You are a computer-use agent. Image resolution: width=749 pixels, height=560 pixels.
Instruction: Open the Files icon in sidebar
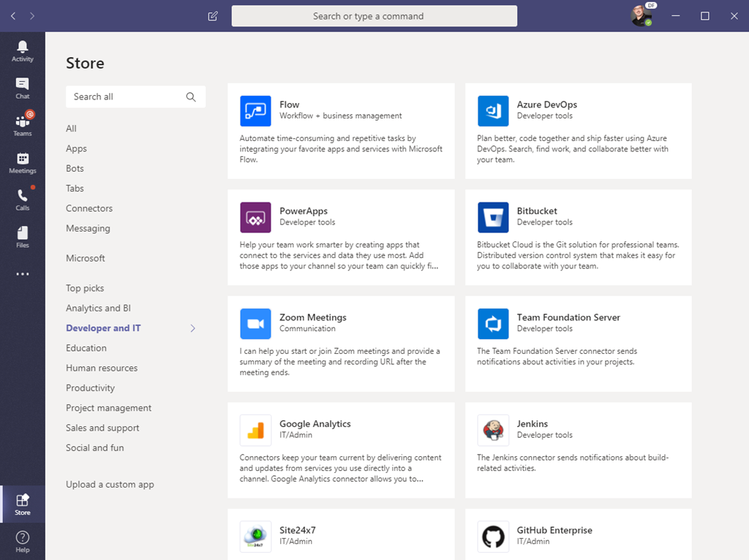point(23,236)
